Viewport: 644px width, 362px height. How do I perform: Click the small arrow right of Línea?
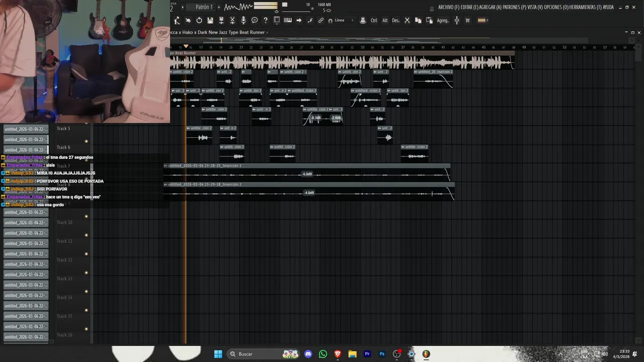pos(352,21)
